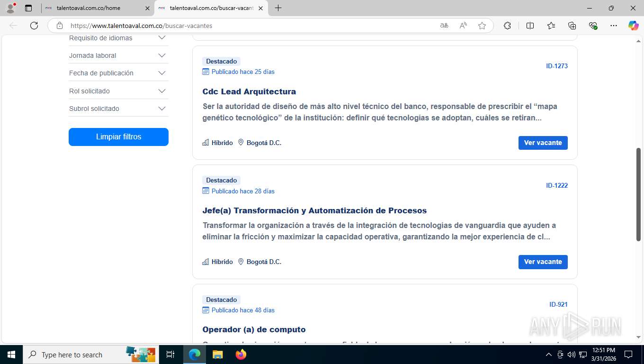
Task: Click Híbrido modality icon in Jefe(a) Transformación card
Action: point(206,262)
